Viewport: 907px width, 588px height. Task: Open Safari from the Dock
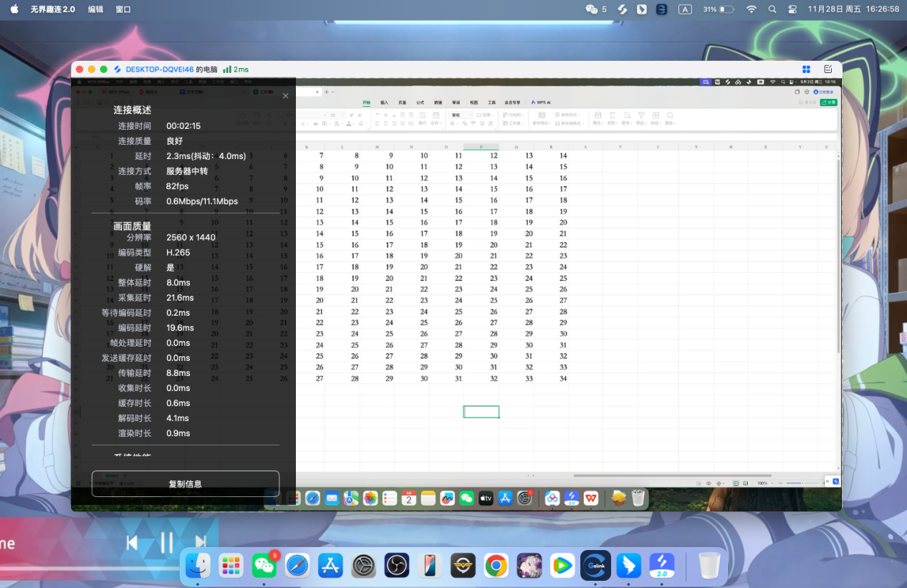297,566
